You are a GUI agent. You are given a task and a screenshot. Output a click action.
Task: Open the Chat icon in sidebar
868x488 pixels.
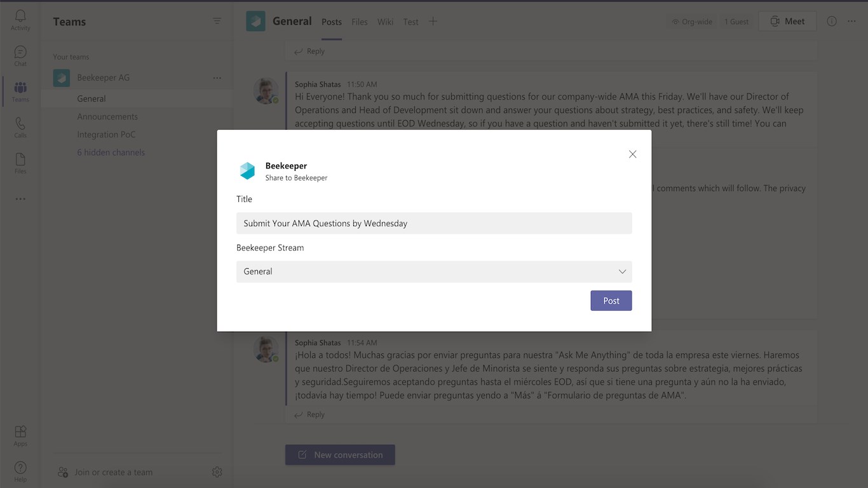click(20, 56)
